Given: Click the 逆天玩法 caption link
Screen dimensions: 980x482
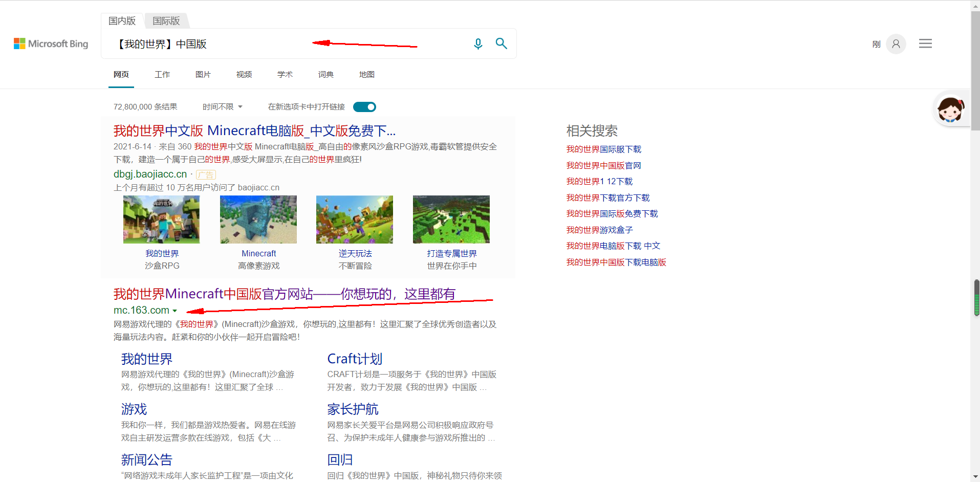Looking at the screenshot, I should 355,254.
